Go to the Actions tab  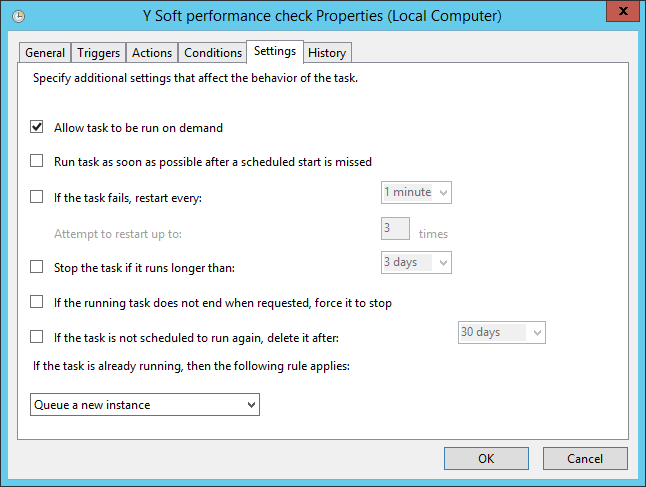(152, 53)
